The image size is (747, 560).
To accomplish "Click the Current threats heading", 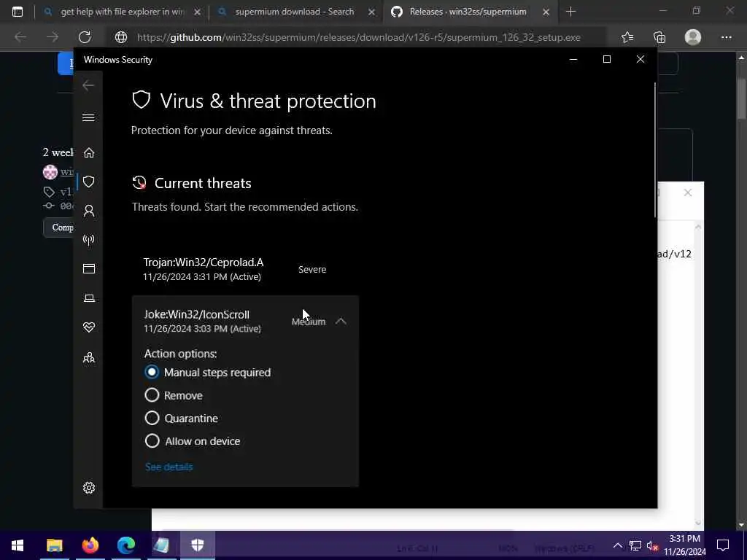I will coord(203,183).
